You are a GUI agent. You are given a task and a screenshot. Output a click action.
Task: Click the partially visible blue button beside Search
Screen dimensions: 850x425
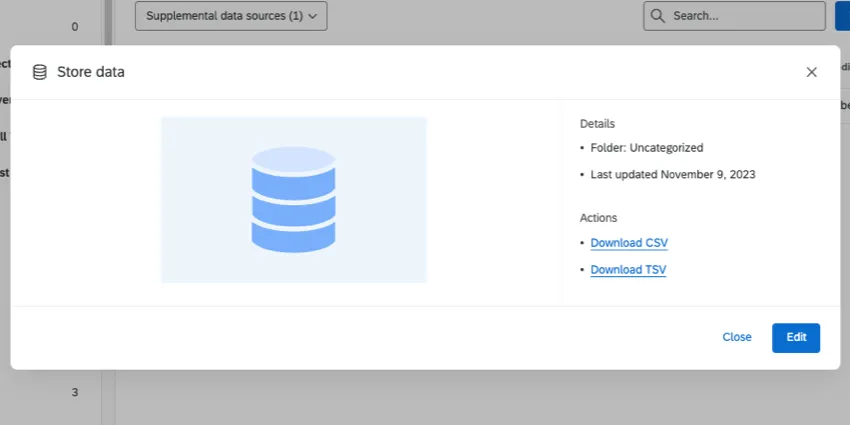tap(842, 16)
